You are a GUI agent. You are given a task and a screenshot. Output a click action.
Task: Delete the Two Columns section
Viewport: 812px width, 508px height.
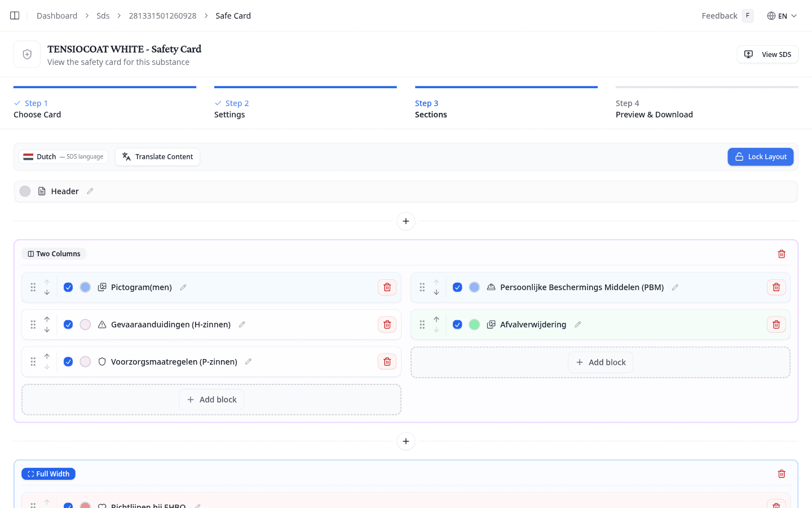point(782,254)
